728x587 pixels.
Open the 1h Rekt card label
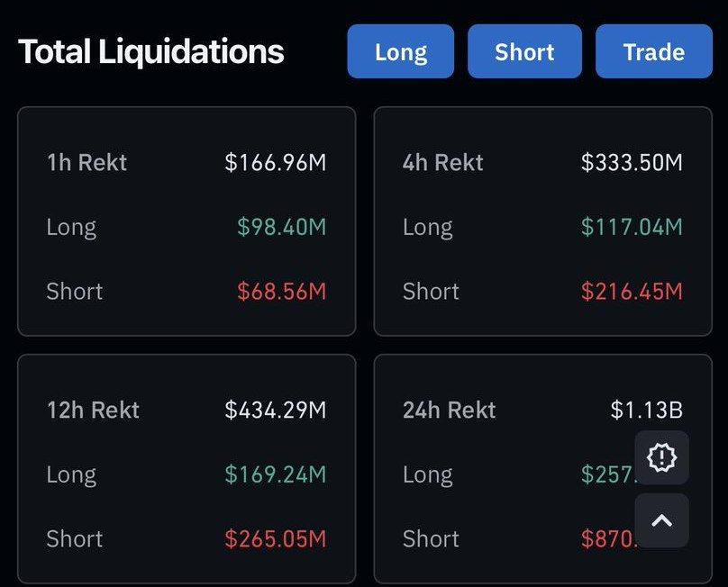point(86,162)
